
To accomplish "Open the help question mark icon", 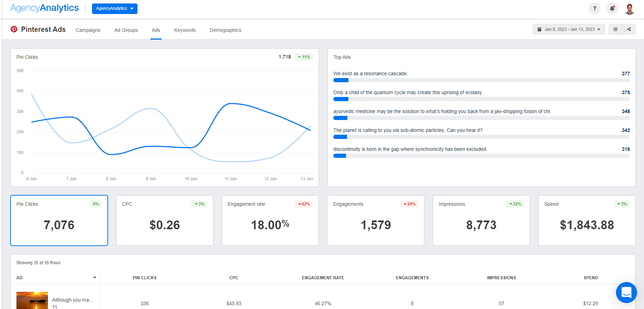I will [594, 8].
